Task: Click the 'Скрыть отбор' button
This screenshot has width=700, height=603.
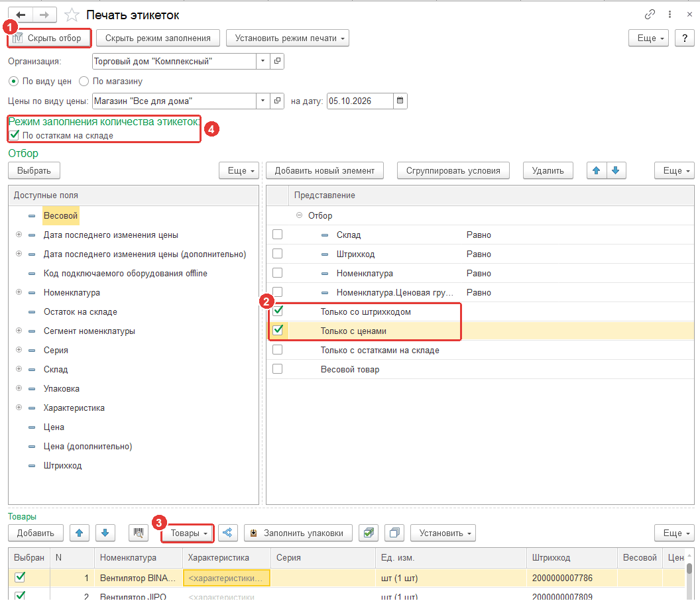Action: tap(49, 38)
